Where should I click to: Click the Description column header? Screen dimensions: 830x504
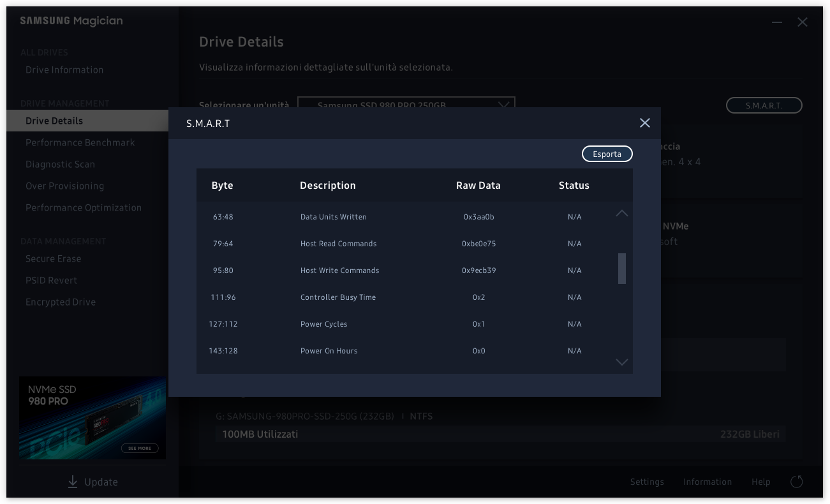[328, 186]
